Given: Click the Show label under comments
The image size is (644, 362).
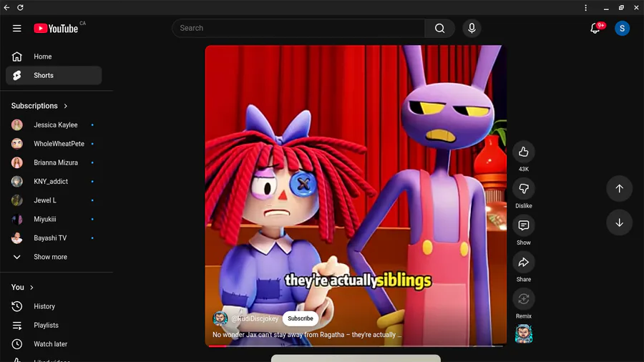Looking at the screenshot, I should [x=523, y=243].
